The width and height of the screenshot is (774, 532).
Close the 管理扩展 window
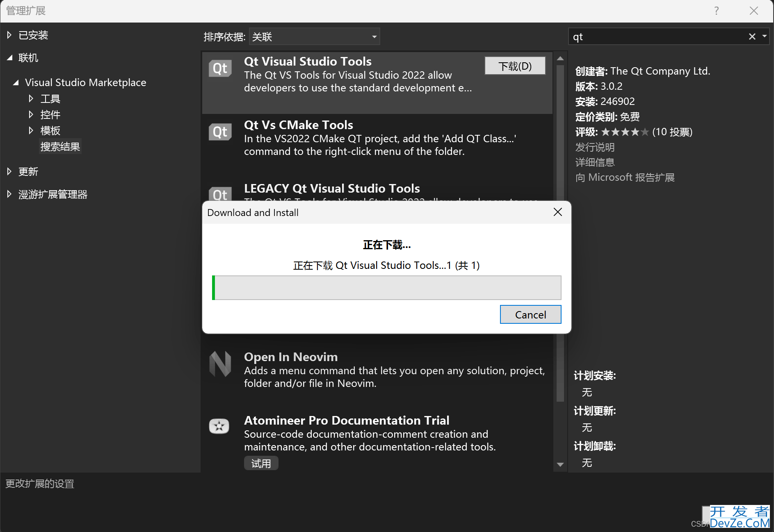754,11
